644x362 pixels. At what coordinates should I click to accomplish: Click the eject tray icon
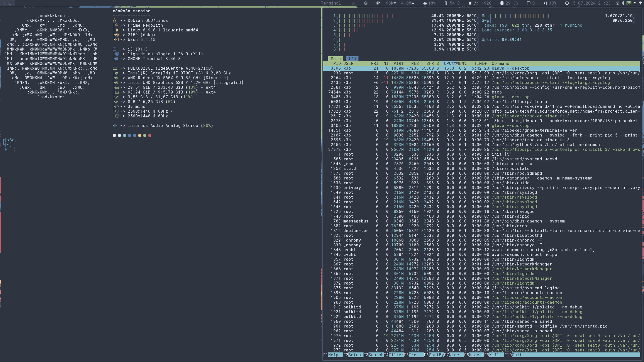pyautogui.click(x=635, y=3)
